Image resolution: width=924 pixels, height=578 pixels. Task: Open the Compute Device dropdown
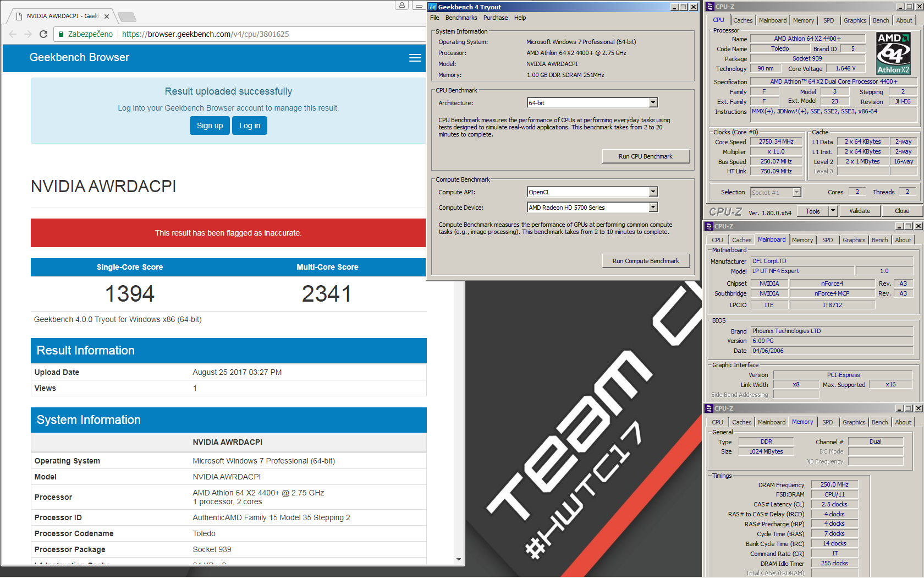point(653,208)
